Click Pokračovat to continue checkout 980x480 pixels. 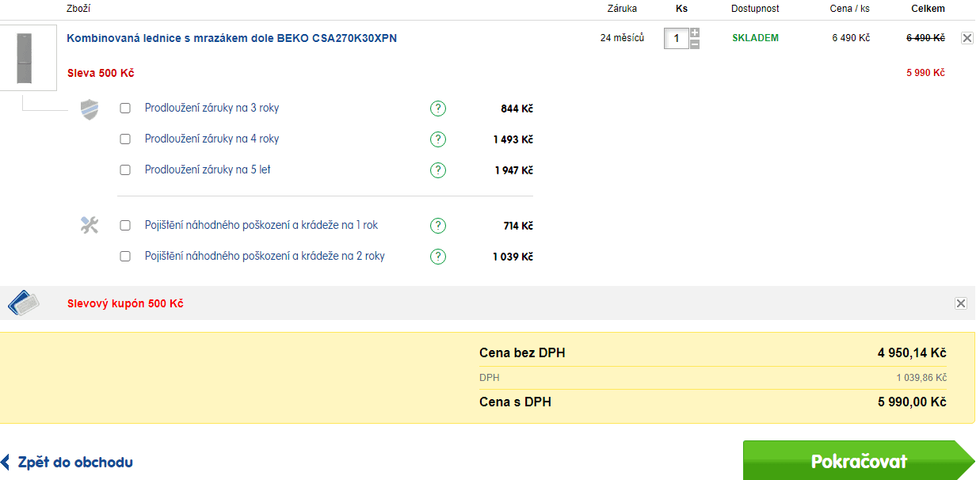coord(859,462)
